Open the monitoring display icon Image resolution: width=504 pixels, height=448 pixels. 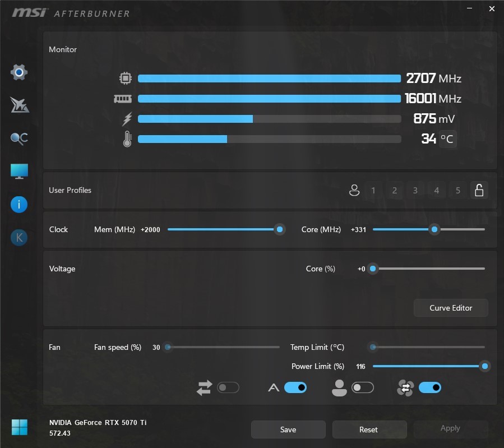(x=19, y=171)
